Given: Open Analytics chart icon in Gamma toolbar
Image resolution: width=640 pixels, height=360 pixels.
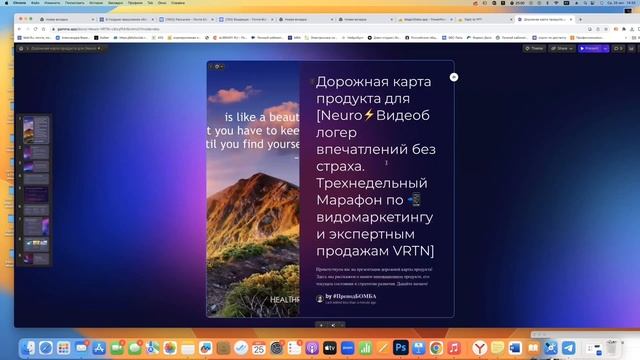Looking at the screenshot, I should pos(631,49).
